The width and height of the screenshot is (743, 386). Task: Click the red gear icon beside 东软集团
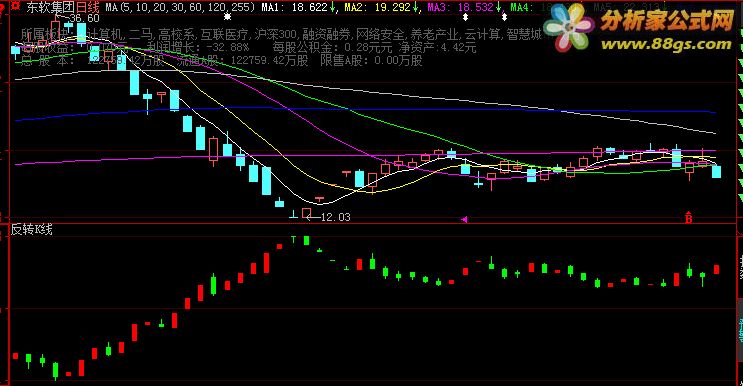tap(16, 6)
